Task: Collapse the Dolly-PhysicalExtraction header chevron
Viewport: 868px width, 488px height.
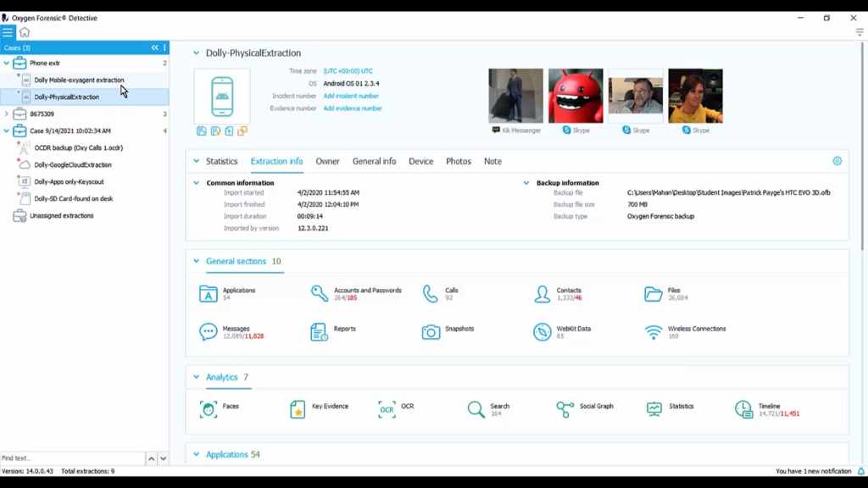Action: (196, 53)
